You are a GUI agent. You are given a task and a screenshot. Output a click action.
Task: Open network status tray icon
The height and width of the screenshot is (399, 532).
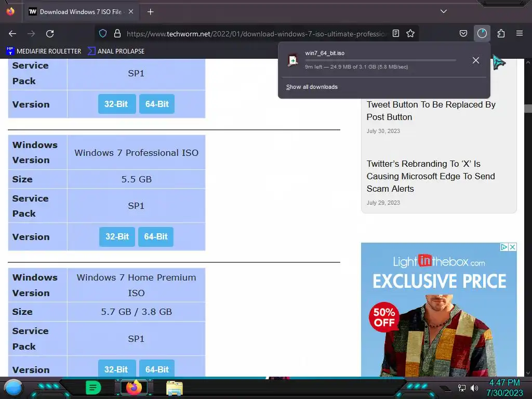point(461,388)
